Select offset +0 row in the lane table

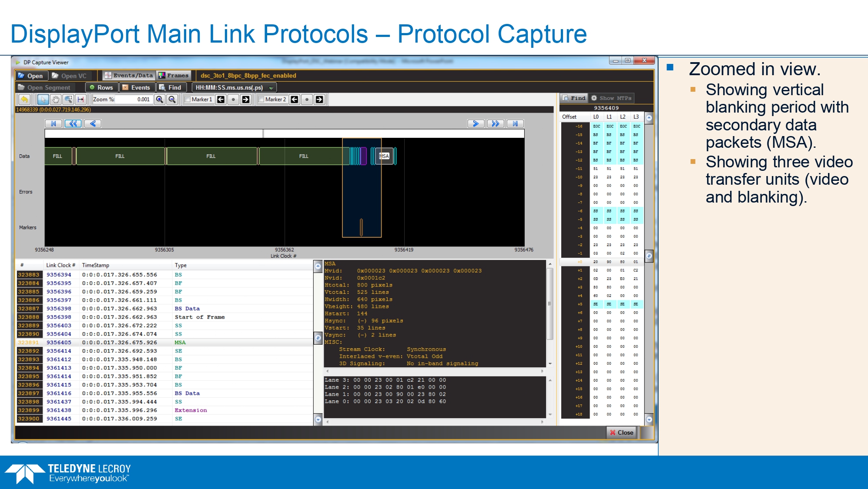pos(602,262)
